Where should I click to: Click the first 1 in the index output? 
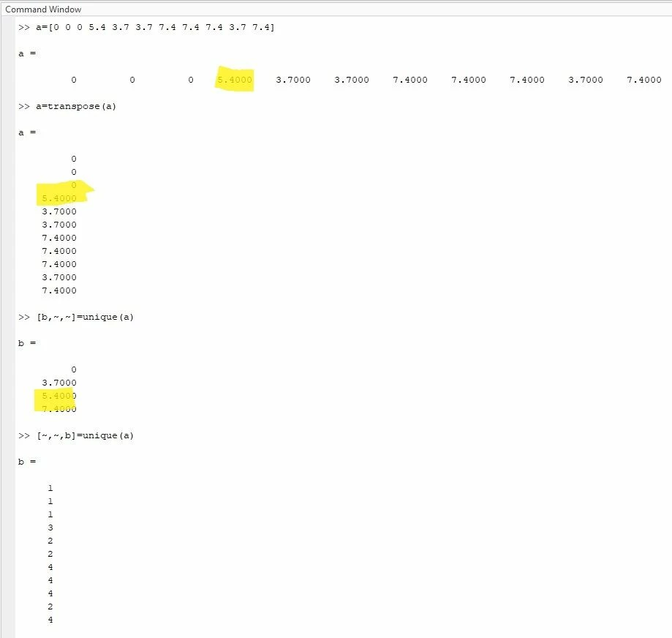(50, 488)
